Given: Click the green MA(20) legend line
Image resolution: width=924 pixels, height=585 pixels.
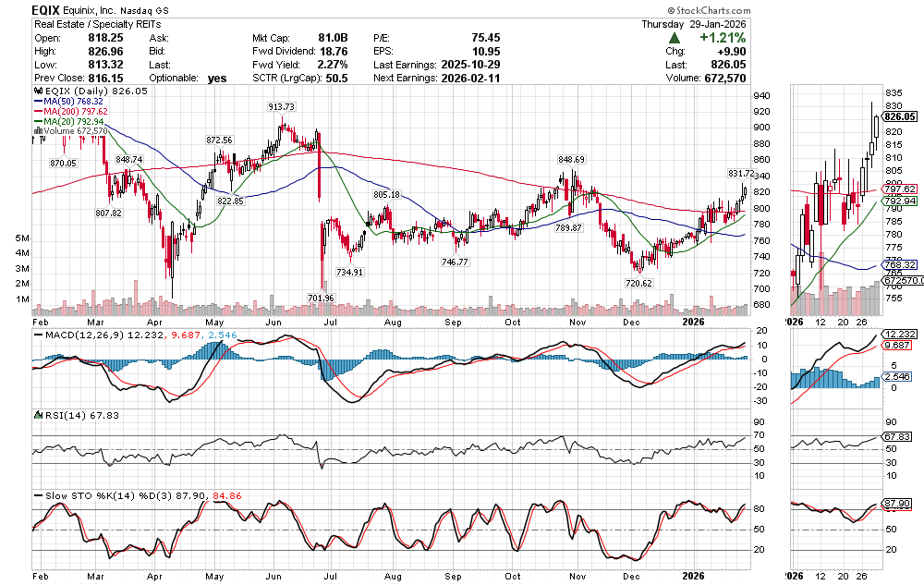Looking at the screenshot, I should (x=36, y=121).
